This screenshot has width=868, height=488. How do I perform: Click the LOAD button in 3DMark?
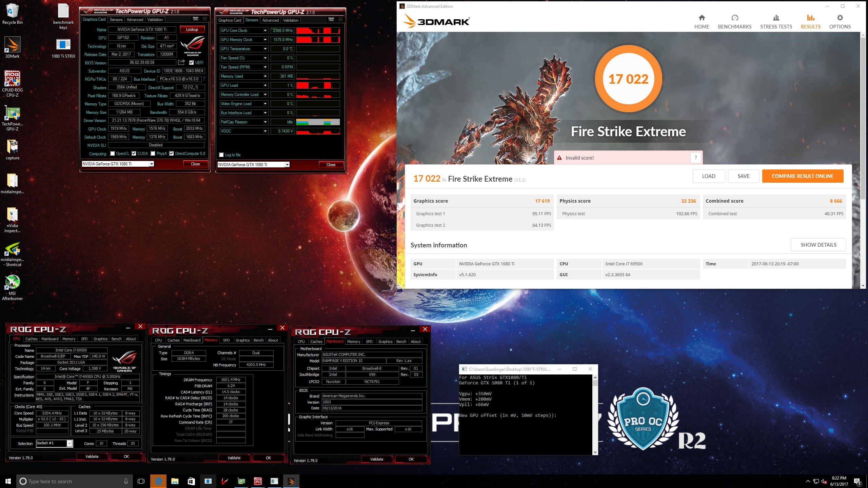tap(709, 176)
